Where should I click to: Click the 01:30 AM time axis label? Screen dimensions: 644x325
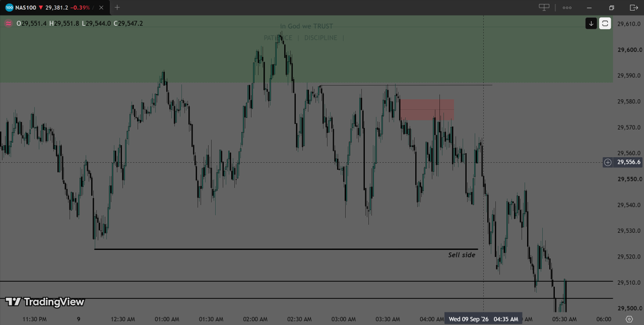click(211, 319)
